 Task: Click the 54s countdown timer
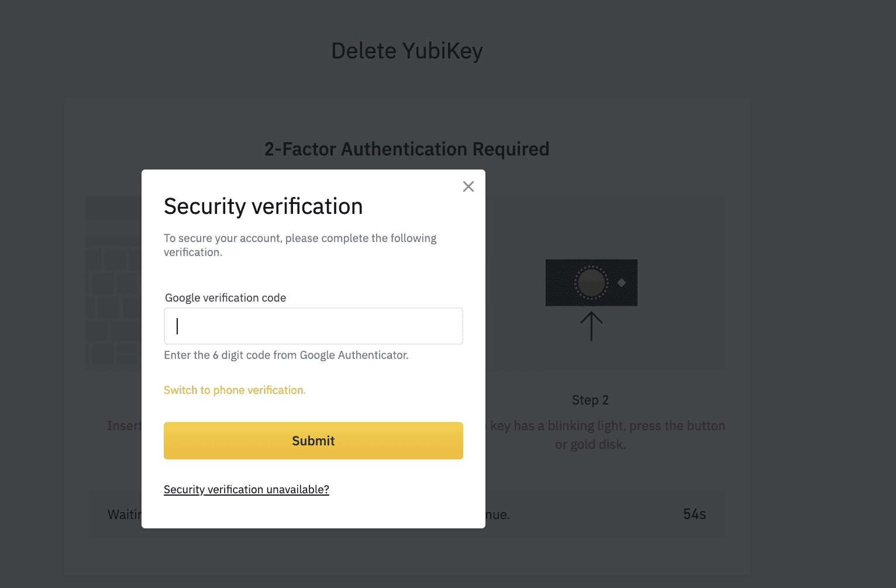694,514
